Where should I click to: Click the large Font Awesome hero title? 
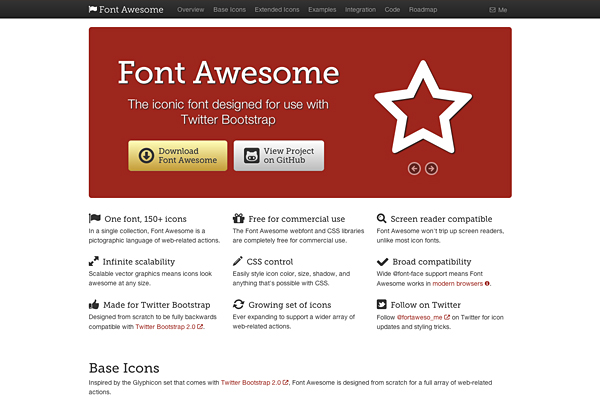(228, 72)
